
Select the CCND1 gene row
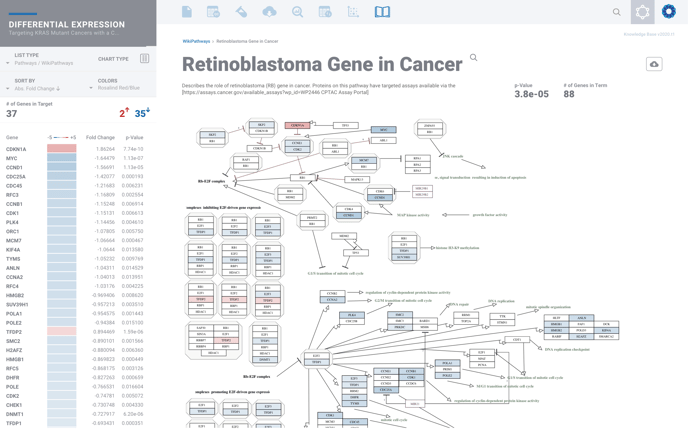tap(75, 168)
